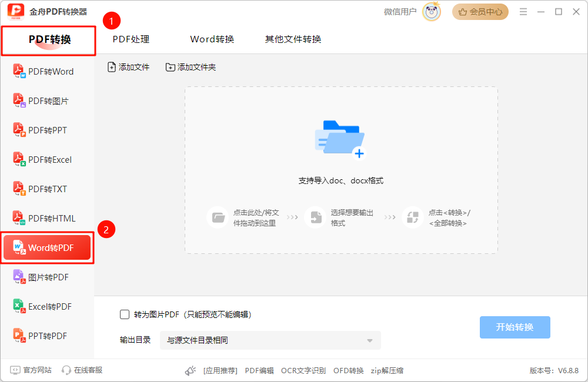Open 官方网站 official website link

pyautogui.click(x=31, y=370)
